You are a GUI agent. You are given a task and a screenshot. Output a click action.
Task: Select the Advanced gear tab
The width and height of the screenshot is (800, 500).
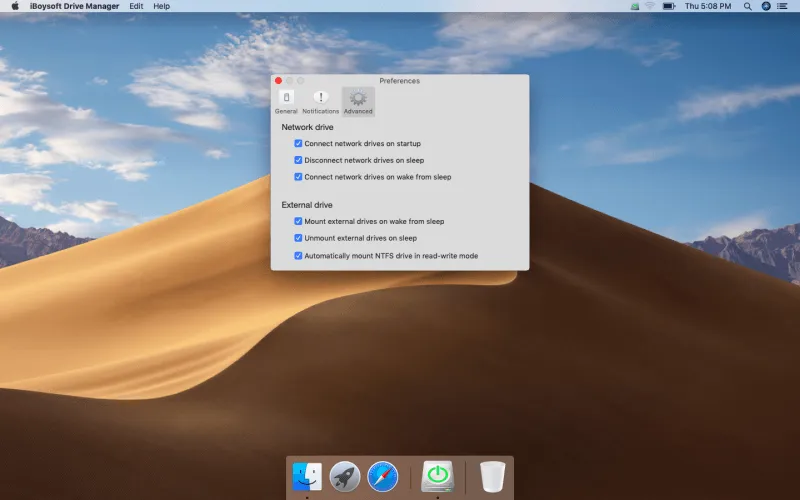(x=358, y=102)
